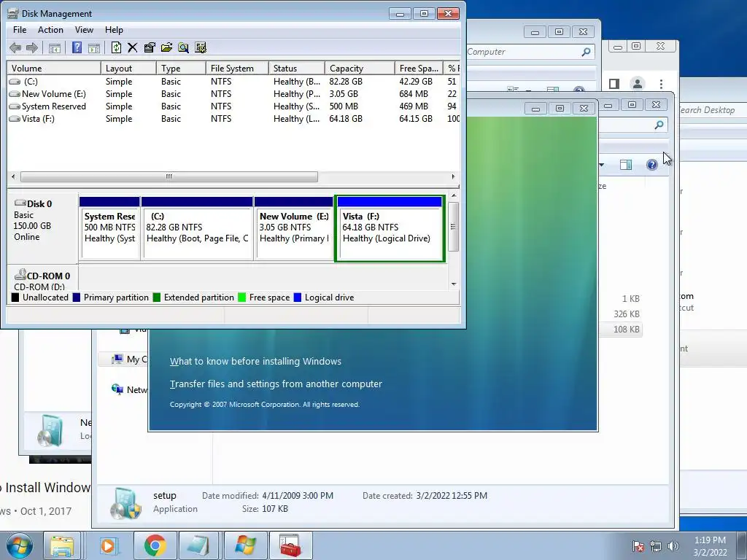Open the View menu
Screen dimensions: 747x560
[x=84, y=29]
